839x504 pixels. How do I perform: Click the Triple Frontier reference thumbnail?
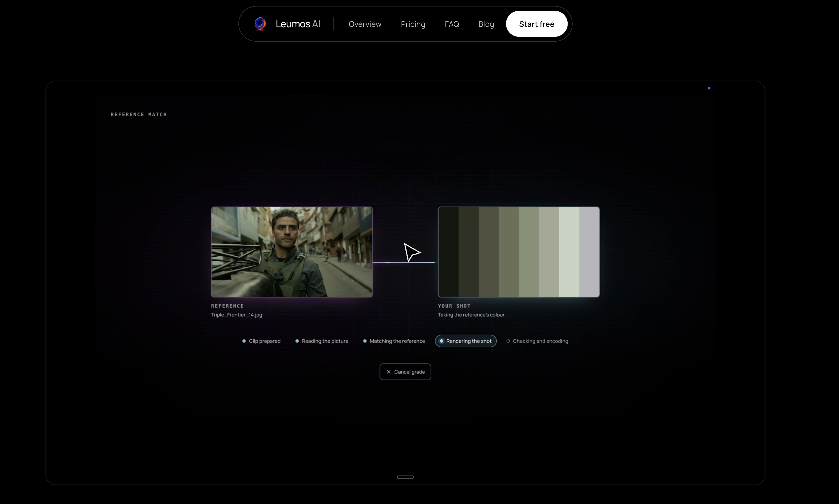pos(292,252)
